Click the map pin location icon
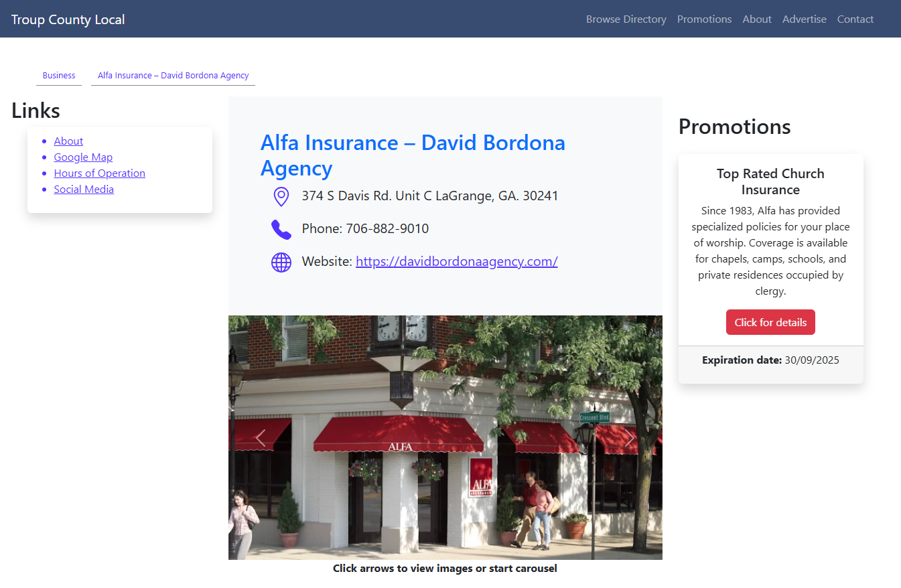The image size is (901, 588). pos(281,196)
